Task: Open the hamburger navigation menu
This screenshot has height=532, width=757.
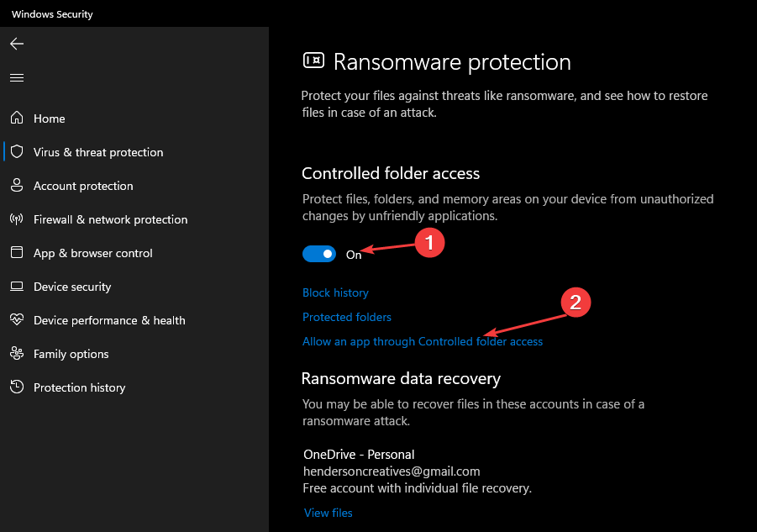Action: pos(17,77)
